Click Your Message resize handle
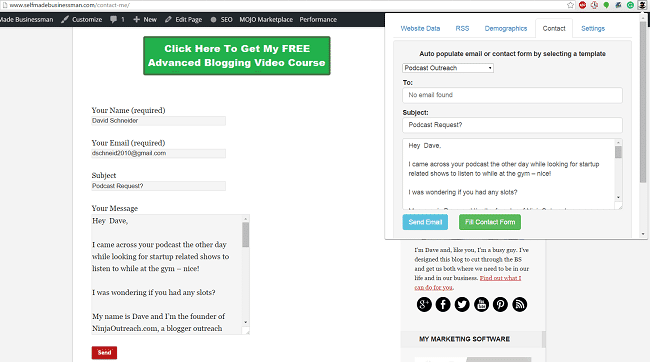Screen dimensions: 650x362 246,331
